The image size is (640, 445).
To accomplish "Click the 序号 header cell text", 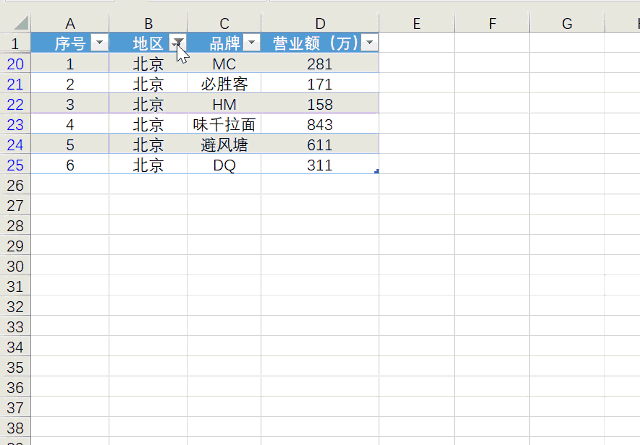I will click(x=70, y=43).
